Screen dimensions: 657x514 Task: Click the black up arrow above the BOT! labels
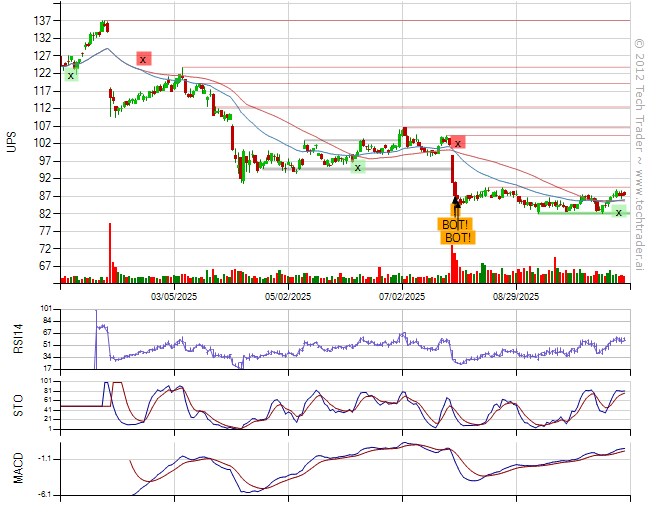[456, 203]
